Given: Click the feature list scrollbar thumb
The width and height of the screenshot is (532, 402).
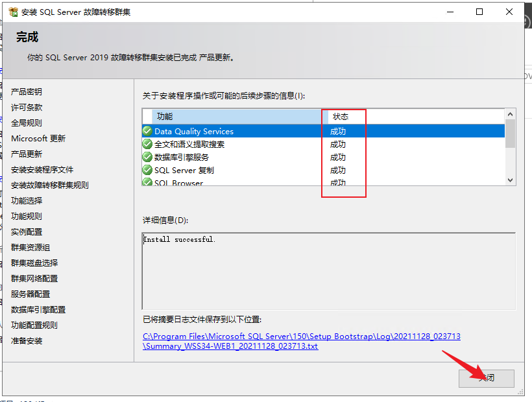Looking at the screenshot, I should 510,134.
